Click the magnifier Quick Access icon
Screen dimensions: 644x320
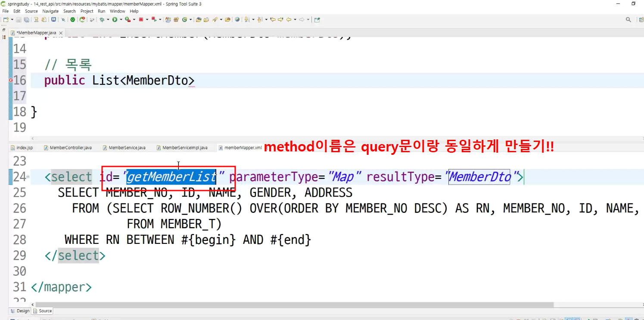(x=628, y=19)
